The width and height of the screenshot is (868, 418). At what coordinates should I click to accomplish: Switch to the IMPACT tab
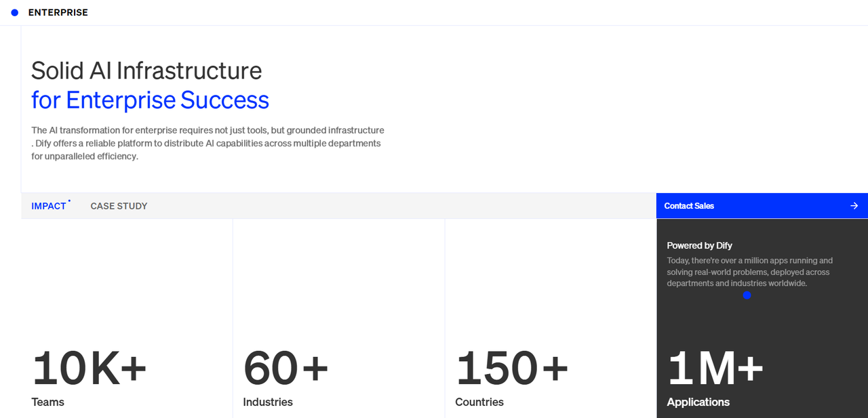click(49, 206)
